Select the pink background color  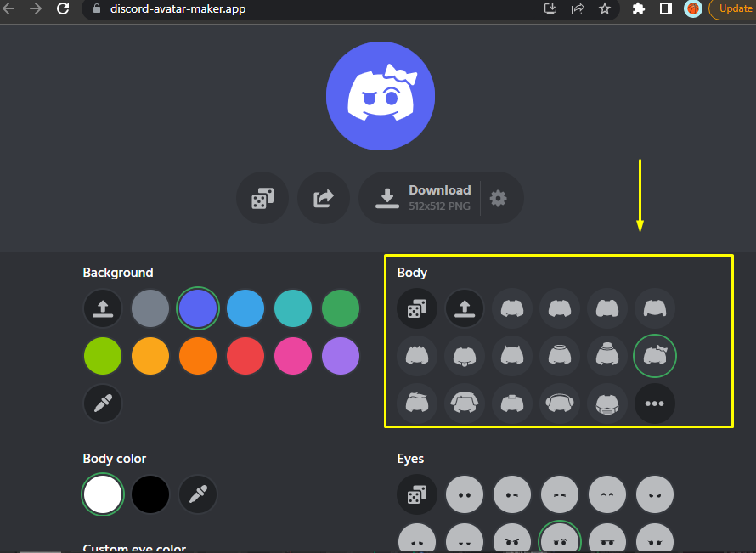293,356
